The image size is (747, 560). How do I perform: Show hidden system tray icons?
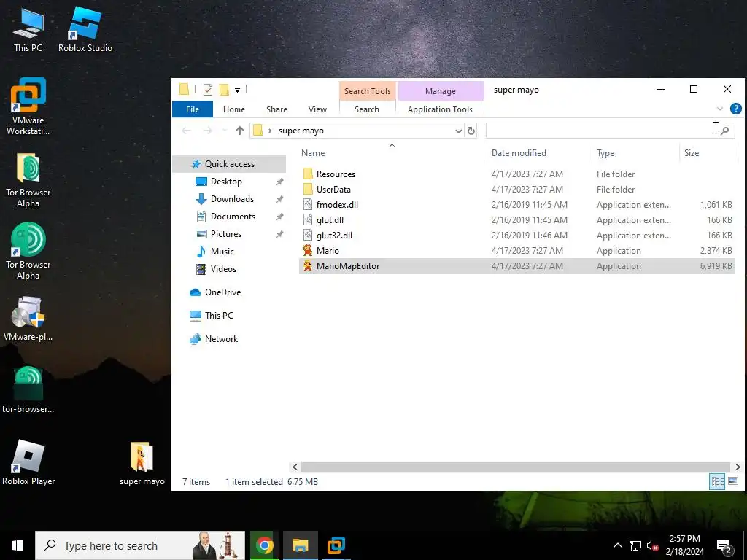617,545
